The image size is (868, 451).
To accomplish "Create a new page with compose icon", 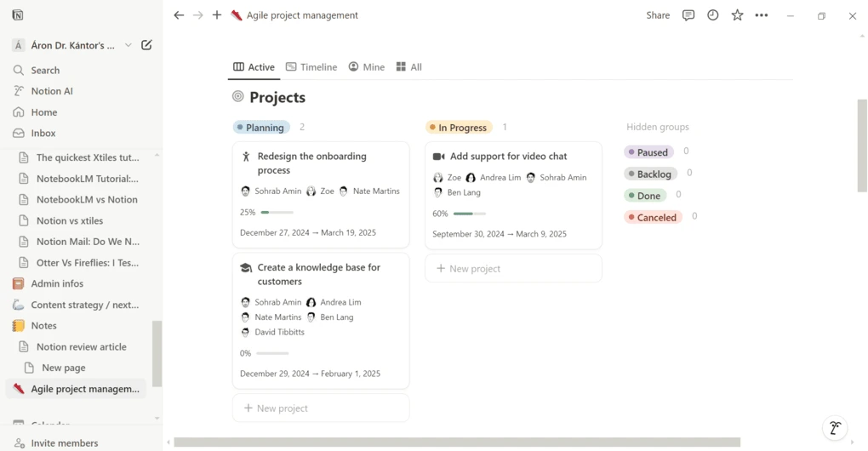I will 146,45.
